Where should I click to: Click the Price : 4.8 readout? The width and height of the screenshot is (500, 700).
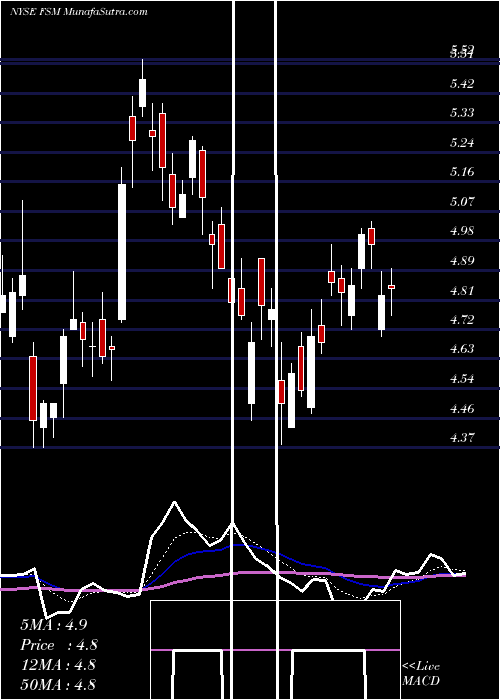(x=58, y=645)
